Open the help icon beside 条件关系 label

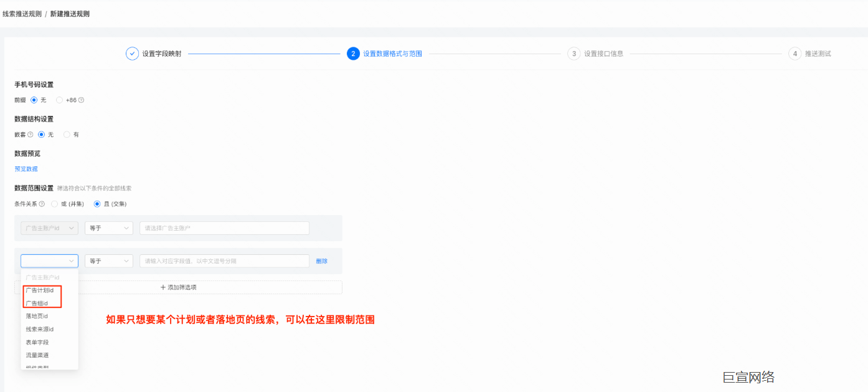41,204
